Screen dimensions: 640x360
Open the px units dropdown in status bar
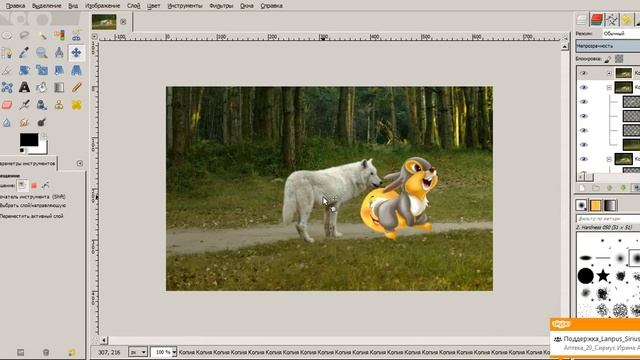[138, 352]
